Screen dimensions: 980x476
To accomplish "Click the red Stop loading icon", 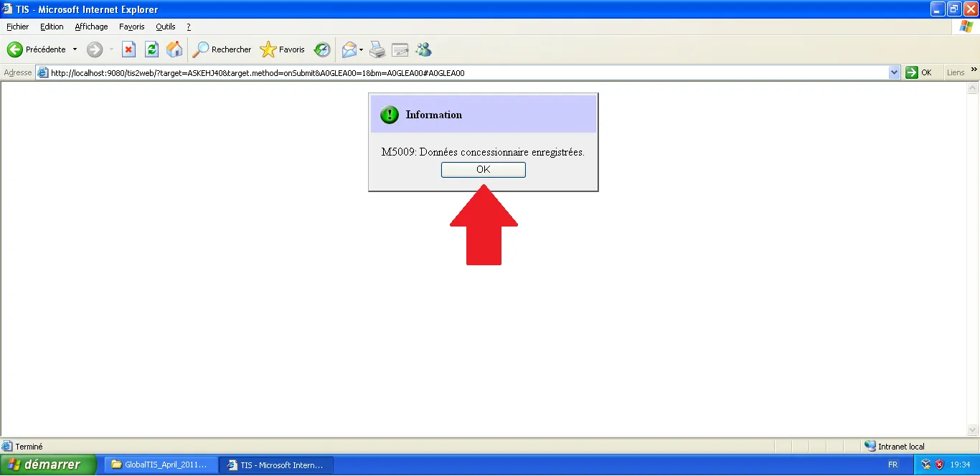I will click(129, 49).
